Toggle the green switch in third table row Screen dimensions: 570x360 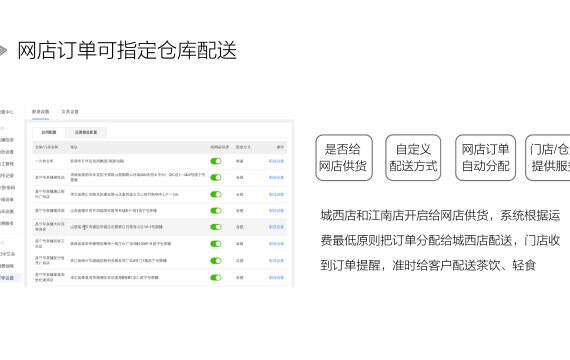pos(216,194)
